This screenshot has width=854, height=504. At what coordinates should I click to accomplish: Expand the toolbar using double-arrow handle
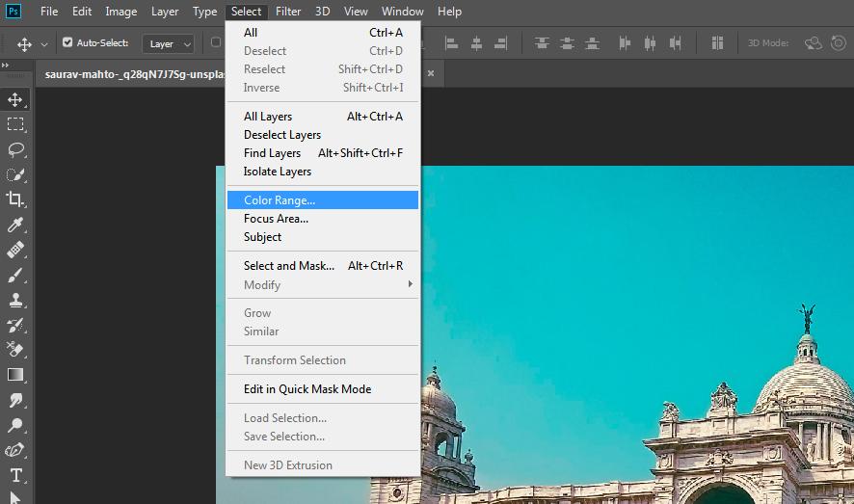tap(6, 66)
